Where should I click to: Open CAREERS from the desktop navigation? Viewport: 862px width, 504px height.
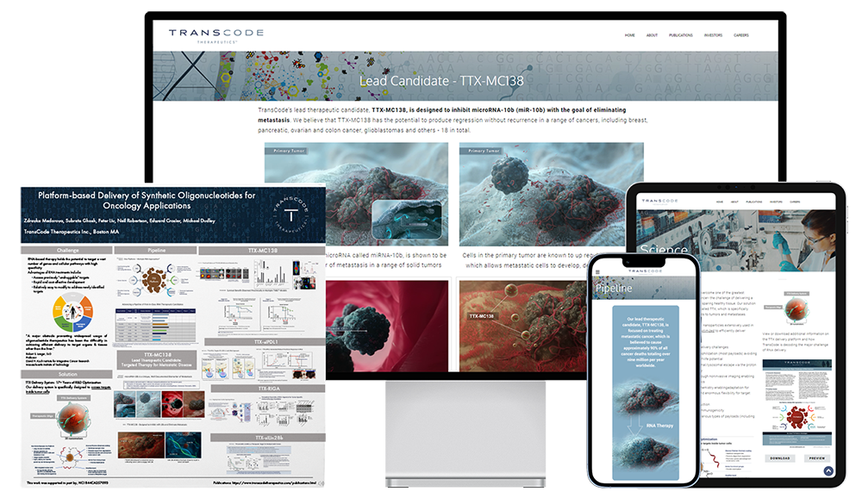(x=743, y=35)
